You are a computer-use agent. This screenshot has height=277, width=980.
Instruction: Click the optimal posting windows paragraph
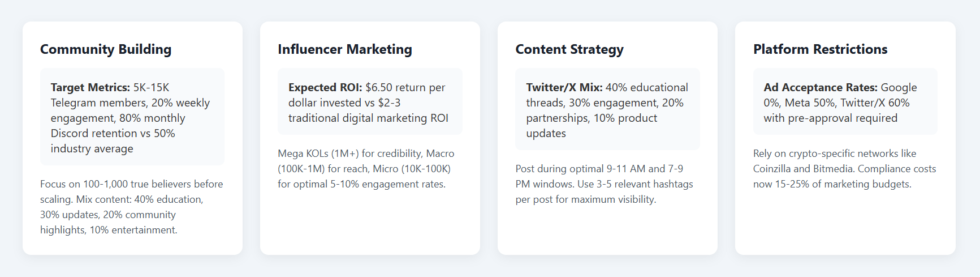point(604,184)
